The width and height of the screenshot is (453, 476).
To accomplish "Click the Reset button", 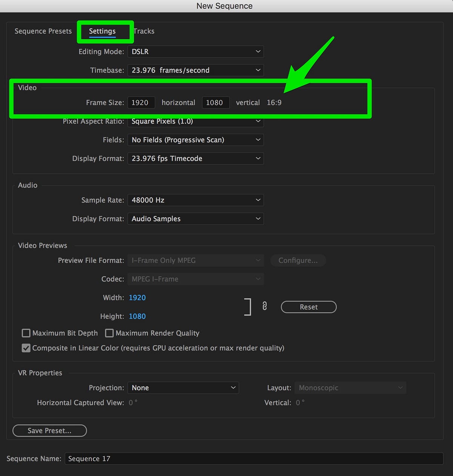I will [308, 307].
